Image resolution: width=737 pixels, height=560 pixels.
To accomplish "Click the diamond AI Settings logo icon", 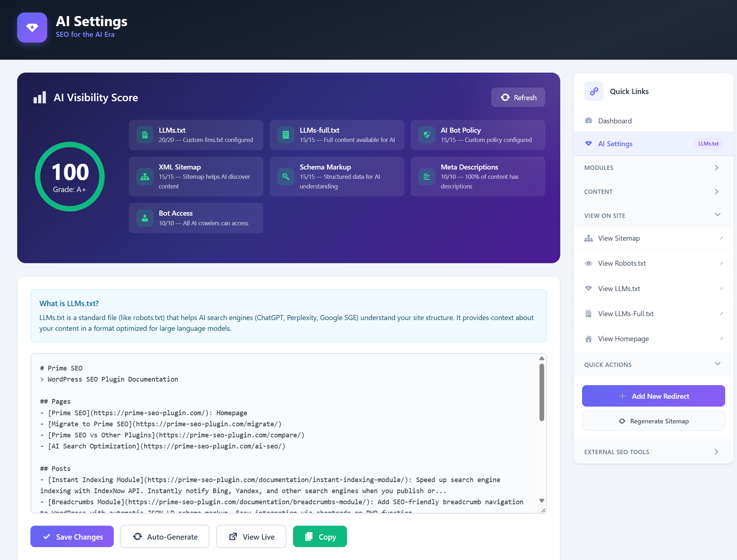I will point(32,28).
